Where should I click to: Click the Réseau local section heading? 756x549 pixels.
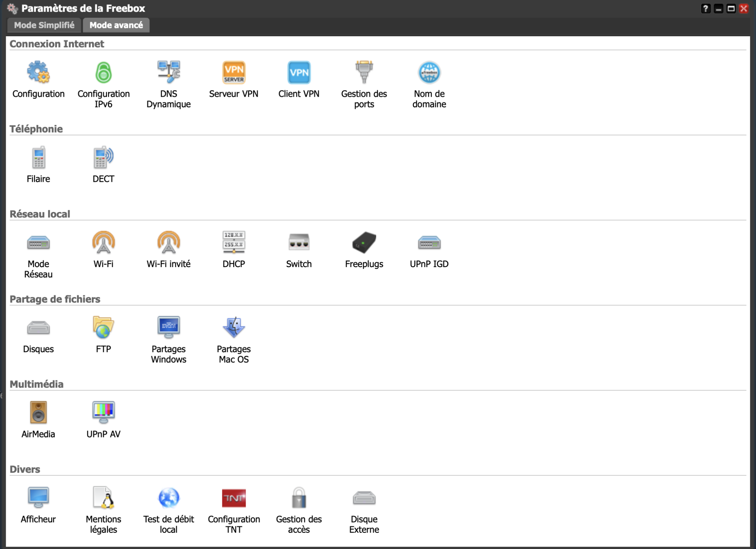point(40,214)
